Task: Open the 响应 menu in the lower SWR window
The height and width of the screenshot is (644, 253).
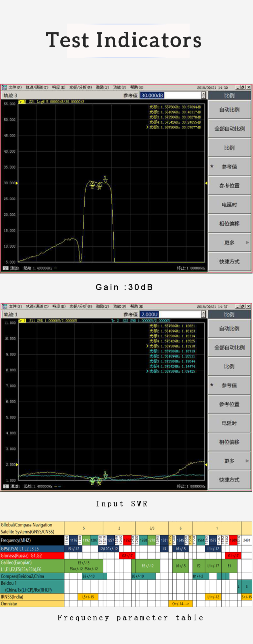Action: coord(58,306)
